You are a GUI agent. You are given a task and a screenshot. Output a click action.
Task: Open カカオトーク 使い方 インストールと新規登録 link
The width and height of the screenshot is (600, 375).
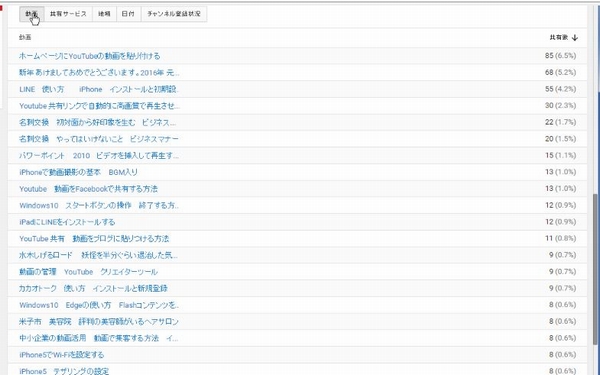[x=93, y=289]
